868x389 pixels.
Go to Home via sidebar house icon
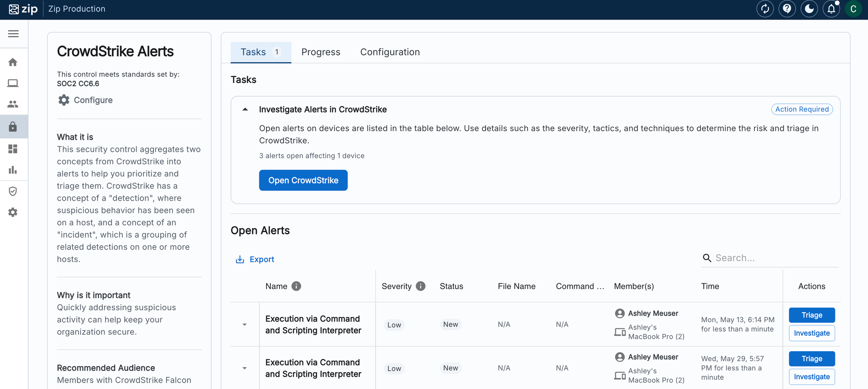tap(13, 62)
